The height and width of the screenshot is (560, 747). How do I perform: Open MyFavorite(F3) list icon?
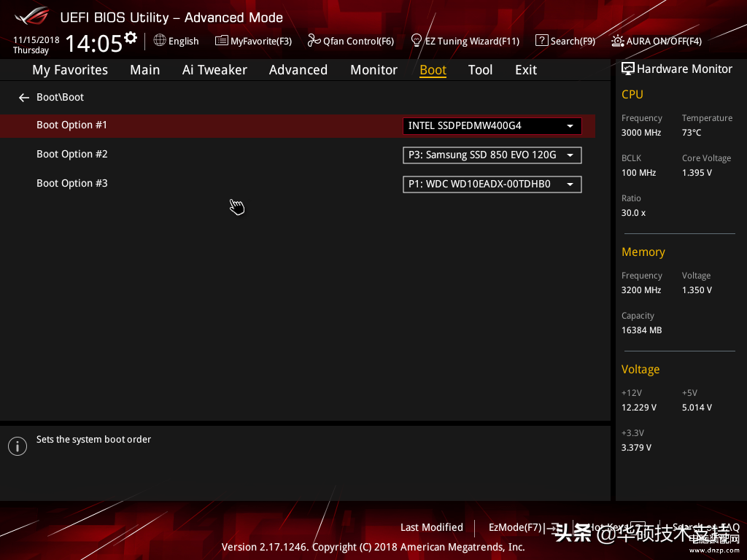(222, 41)
